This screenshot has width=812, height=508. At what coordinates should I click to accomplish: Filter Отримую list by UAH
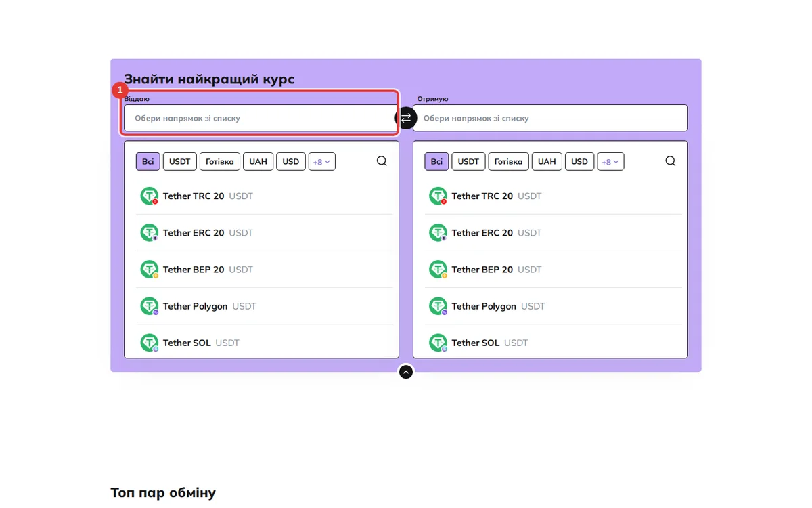547,162
